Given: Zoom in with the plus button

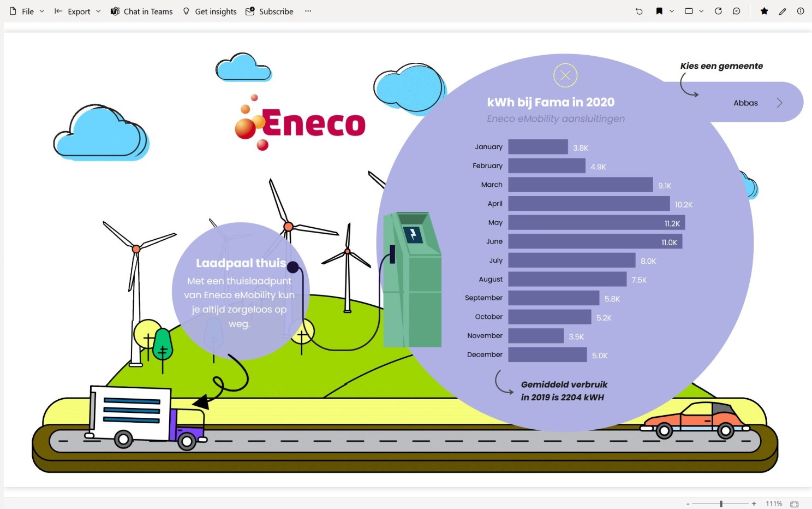Looking at the screenshot, I should [x=754, y=504].
